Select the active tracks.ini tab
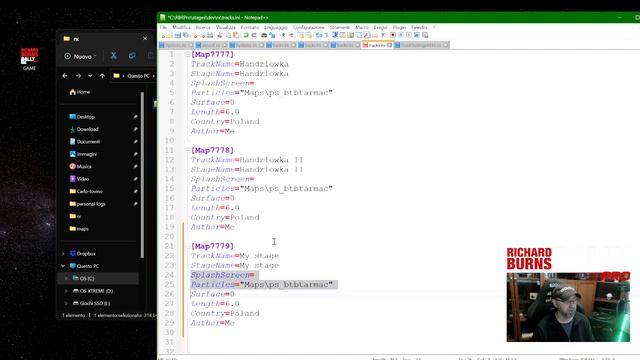 coord(376,45)
